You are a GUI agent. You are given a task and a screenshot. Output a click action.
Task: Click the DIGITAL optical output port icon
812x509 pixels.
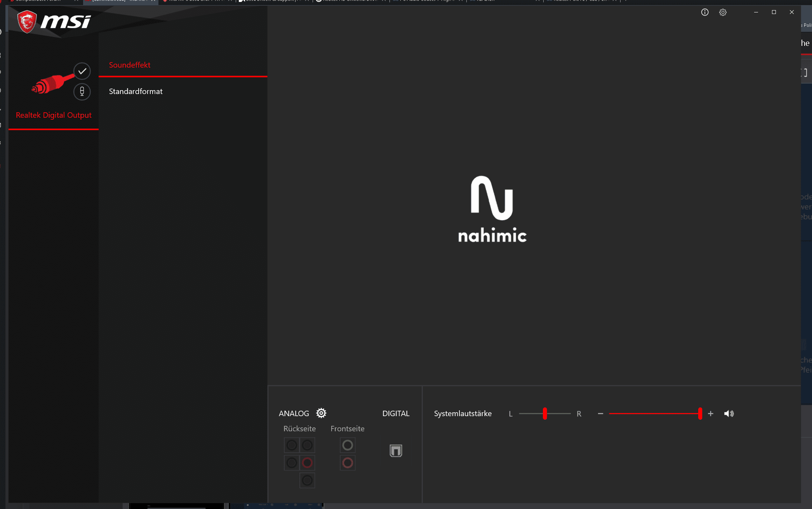click(x=396, y=451)
